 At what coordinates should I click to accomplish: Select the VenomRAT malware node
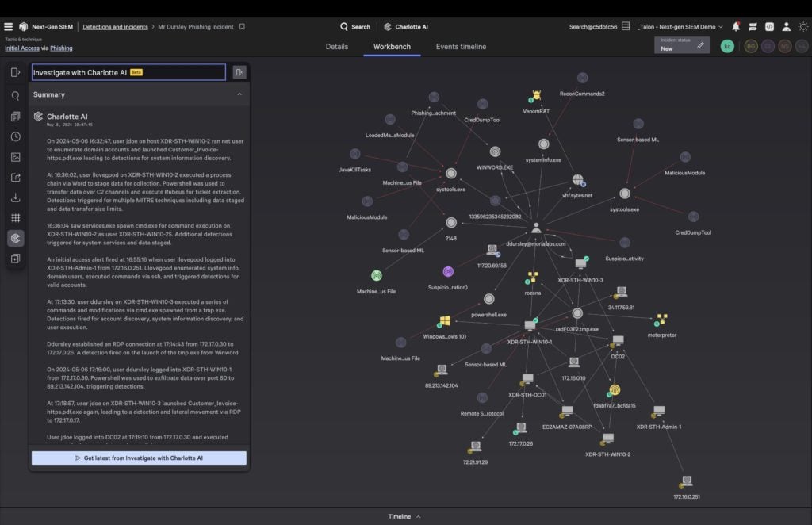(536, 96)
